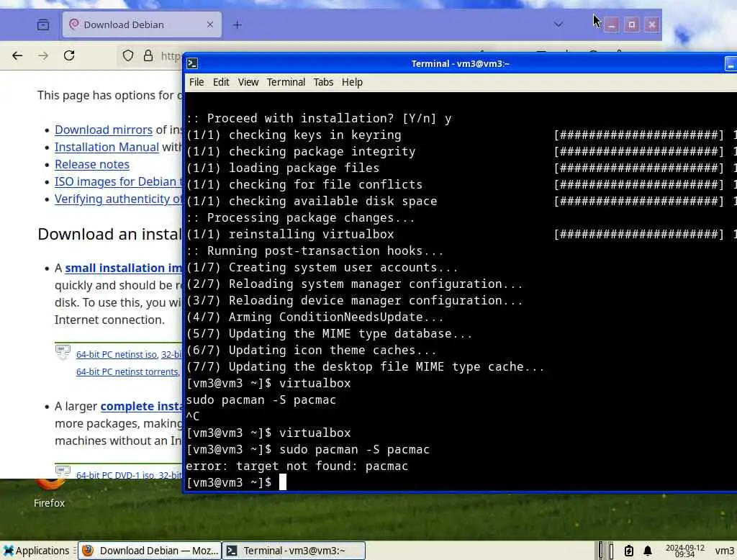Go forward in Firefox
This screenshot has width=737, height=560.
point(43,55)
